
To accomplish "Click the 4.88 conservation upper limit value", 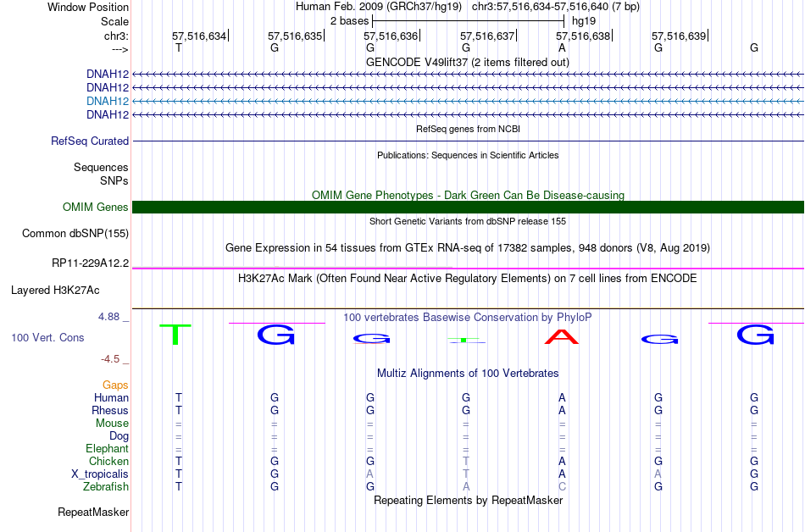I will (108, 317).
